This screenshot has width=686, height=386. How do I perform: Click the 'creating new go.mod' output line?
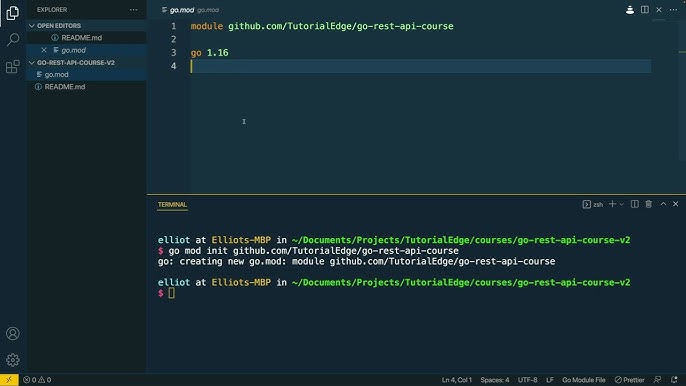[357, 262]
